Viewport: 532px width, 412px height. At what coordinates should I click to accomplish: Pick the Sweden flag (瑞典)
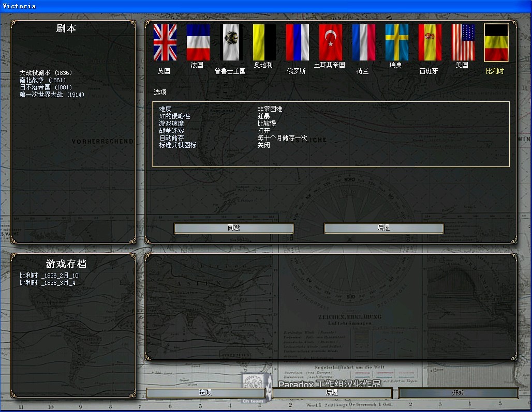396,42
